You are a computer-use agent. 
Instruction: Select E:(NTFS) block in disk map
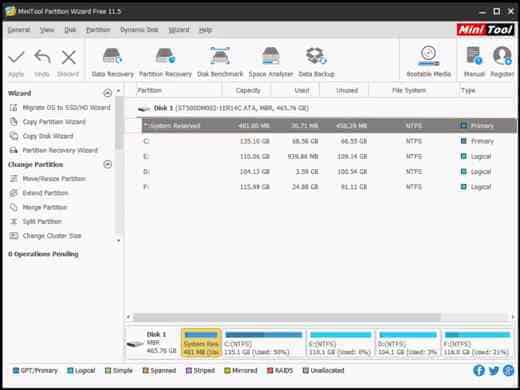tap(340, 343)
